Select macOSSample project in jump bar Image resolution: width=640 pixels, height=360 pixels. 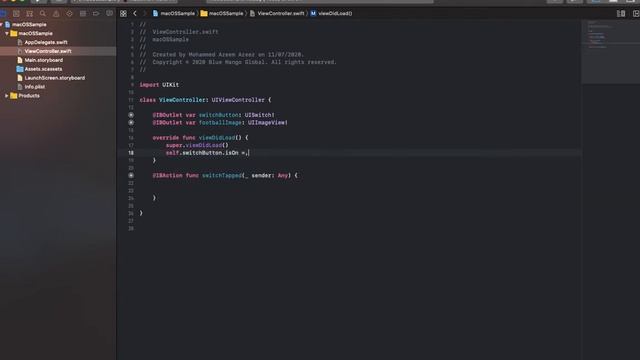pos(173,13)
